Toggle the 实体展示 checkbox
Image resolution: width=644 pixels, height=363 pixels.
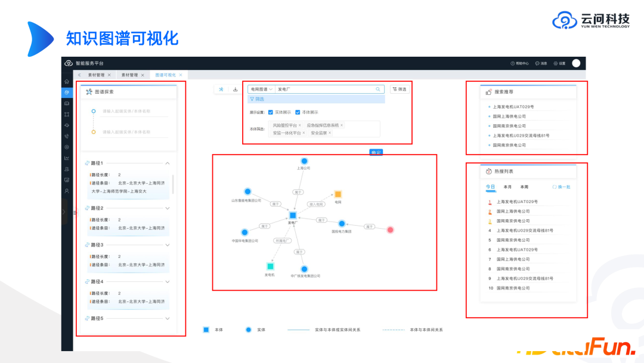click(271, 112)
